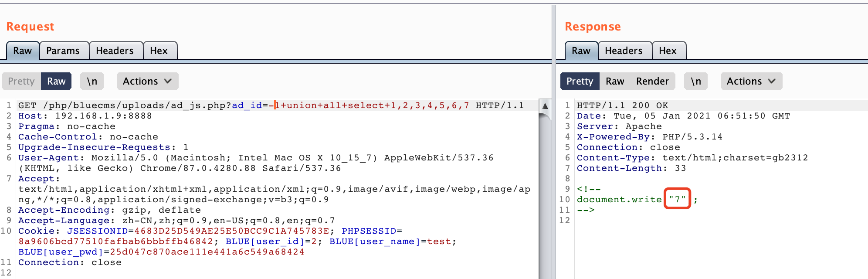Screen dimensions: 868x279
Task: Open the Response Headers tab
Action: click(624, 51)
